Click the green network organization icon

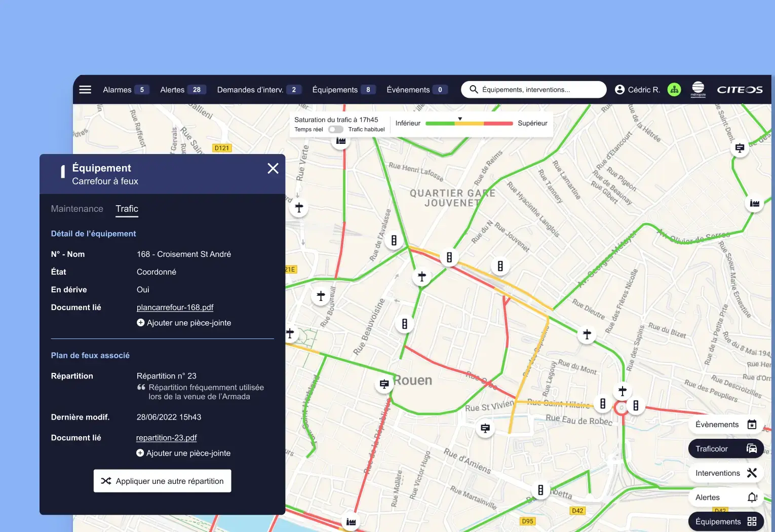point(674,90)
